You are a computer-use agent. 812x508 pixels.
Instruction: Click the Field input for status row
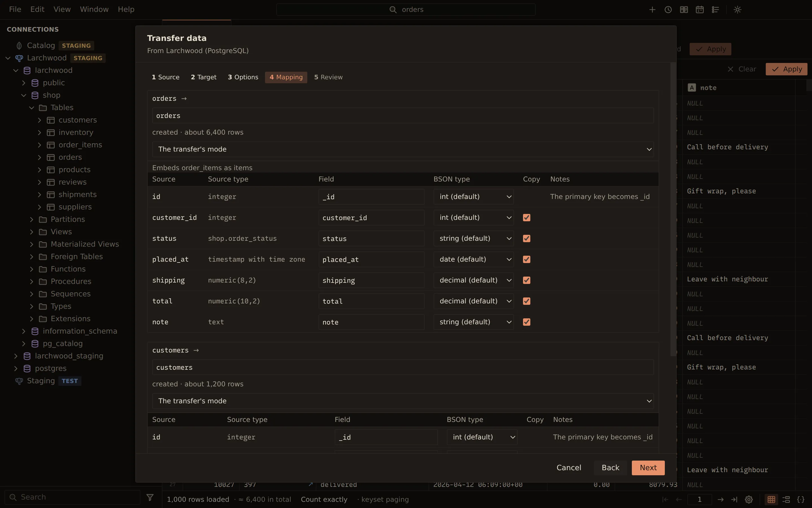(371, 238)
